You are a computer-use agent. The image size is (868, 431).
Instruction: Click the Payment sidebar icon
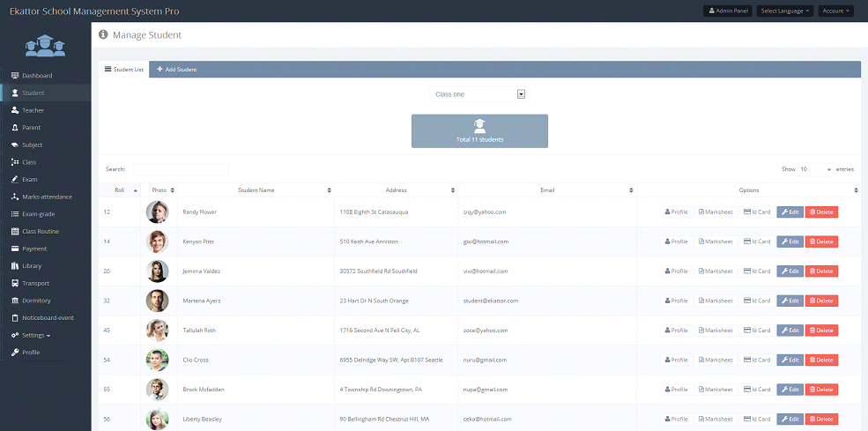(15, 249)
